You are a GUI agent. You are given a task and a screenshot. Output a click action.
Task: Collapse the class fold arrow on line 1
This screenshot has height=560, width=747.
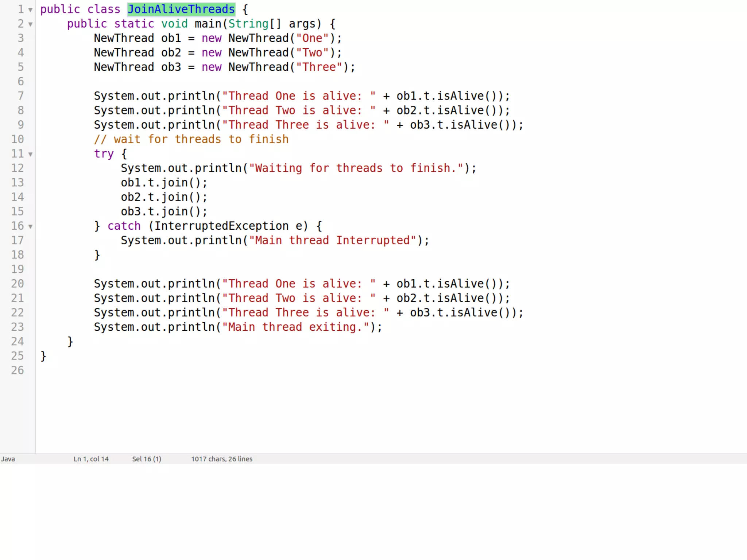pyautogui.click(x=31, y=10)
